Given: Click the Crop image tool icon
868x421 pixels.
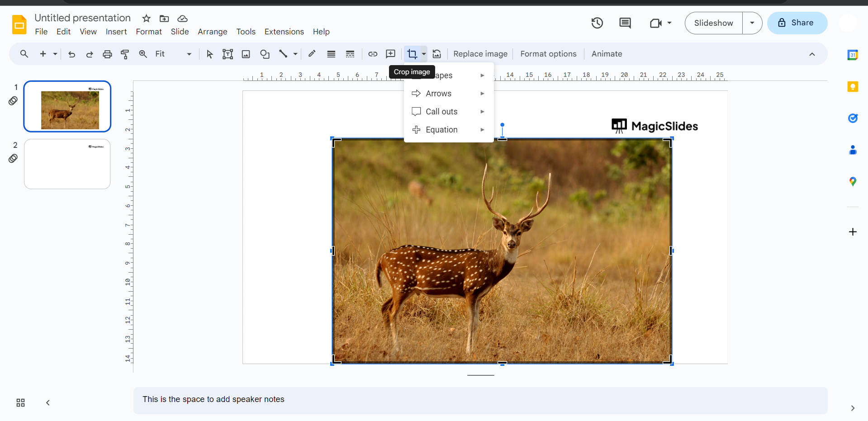Looking at the screenshot, I should [412, 54].
